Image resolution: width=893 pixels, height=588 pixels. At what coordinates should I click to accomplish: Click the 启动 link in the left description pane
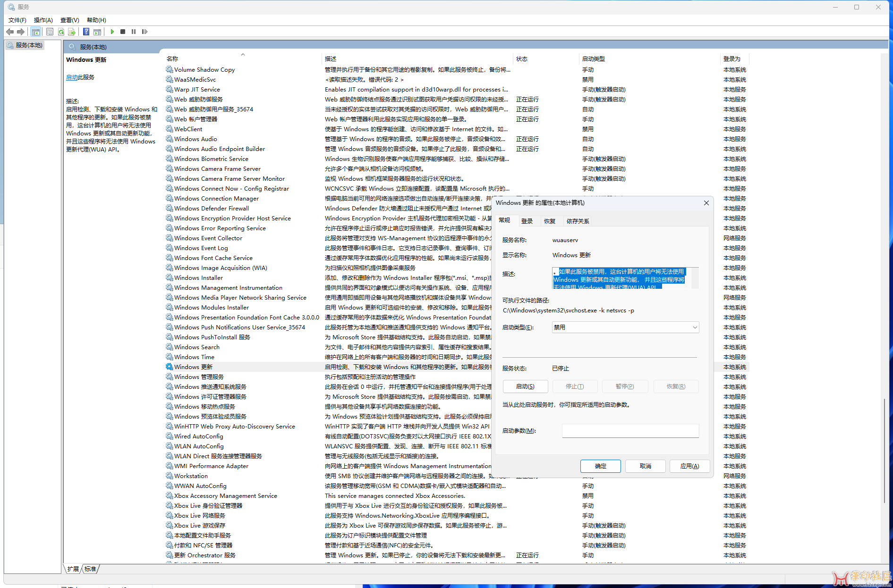tap(72, 77)
